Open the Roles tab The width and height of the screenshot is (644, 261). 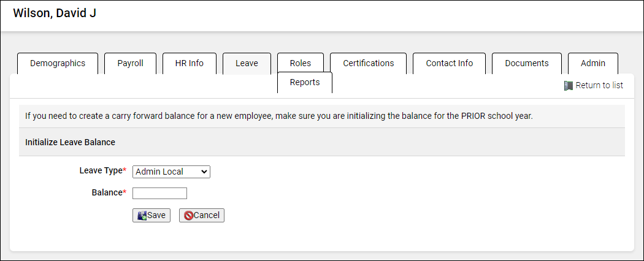[301, 63]
